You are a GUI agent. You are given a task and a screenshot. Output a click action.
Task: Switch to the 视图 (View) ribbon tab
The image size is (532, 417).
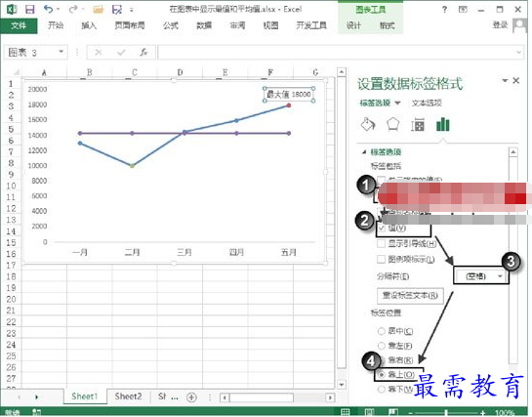pos(270,25)
